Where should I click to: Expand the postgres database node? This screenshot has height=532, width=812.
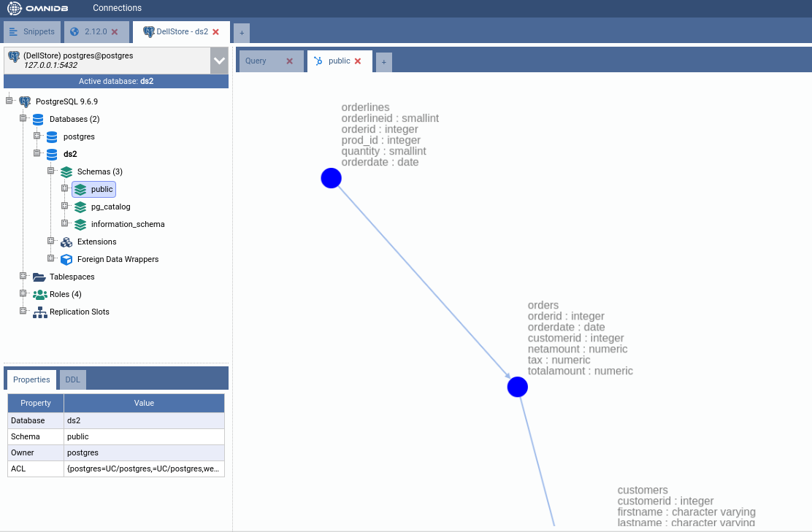[x=37, y=136]
